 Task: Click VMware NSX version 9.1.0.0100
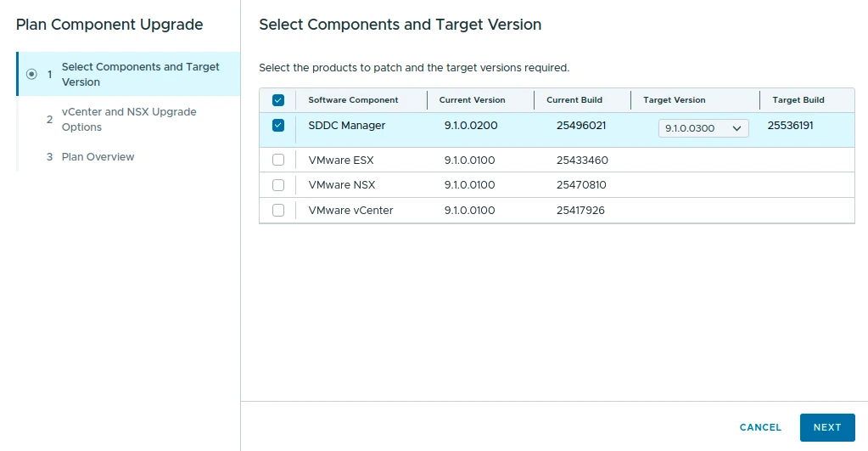click(x=469, y=185)
